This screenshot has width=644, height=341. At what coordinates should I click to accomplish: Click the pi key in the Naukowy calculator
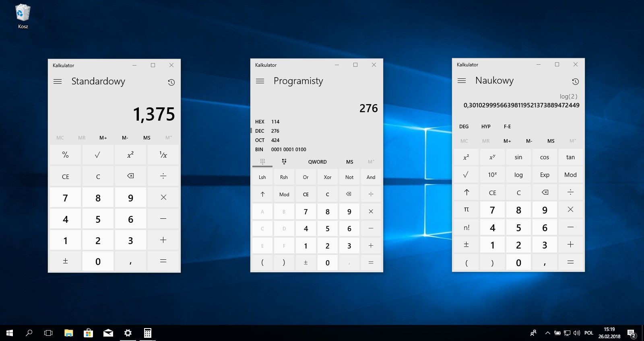point(466,210)
